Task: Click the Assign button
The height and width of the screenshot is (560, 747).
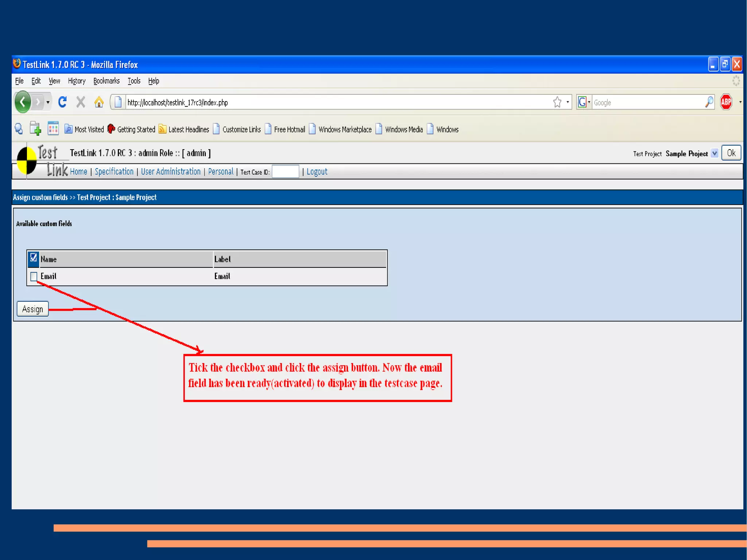Action: (x=32, y=309)
